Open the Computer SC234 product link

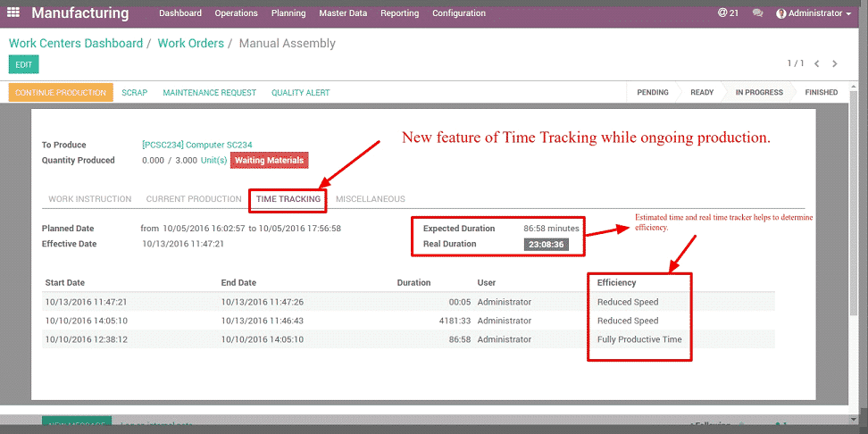(196, 145)
